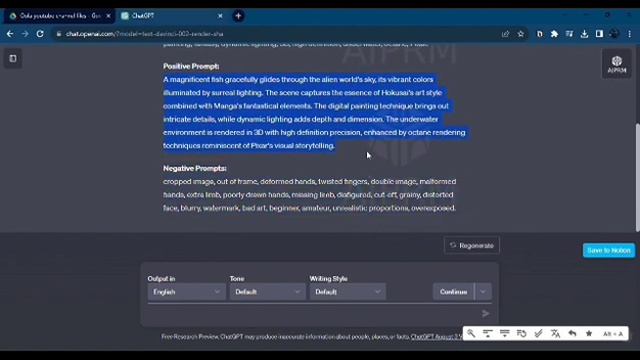The height and width of the screenshot is (360, 640).
Task: Click the Continue button
Action: tap(453, 292)
